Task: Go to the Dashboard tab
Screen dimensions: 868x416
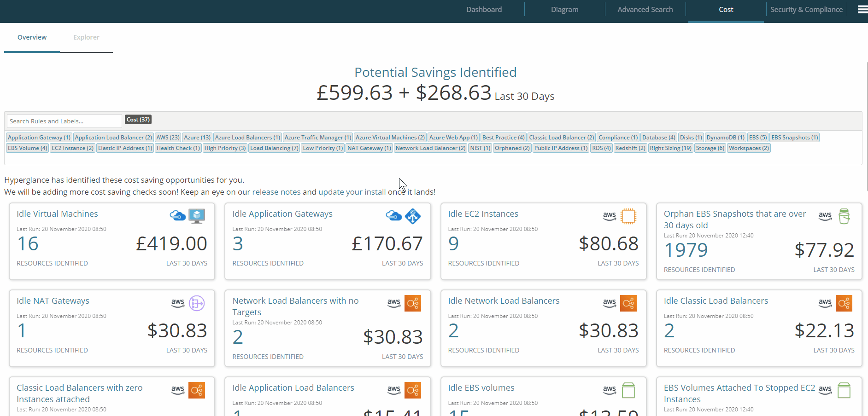Action: 484,9
